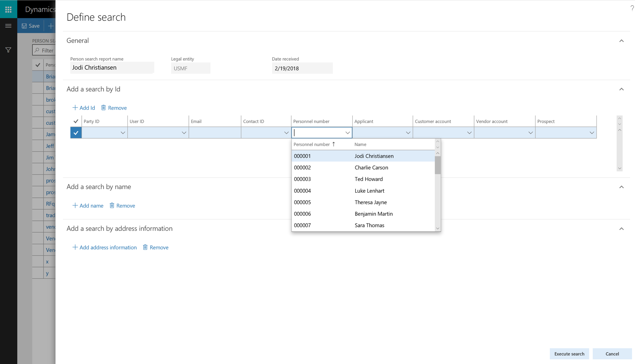Click the lookup list scrollbar thumb
The width and height of the screenshot is (635, 364).
click(x=438, y=165)
